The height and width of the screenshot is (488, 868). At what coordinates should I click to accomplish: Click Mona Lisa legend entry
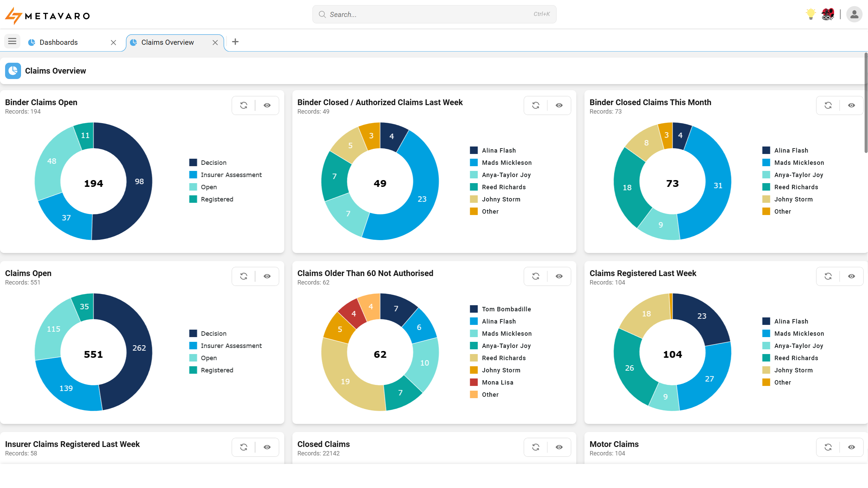click(497, 382)
